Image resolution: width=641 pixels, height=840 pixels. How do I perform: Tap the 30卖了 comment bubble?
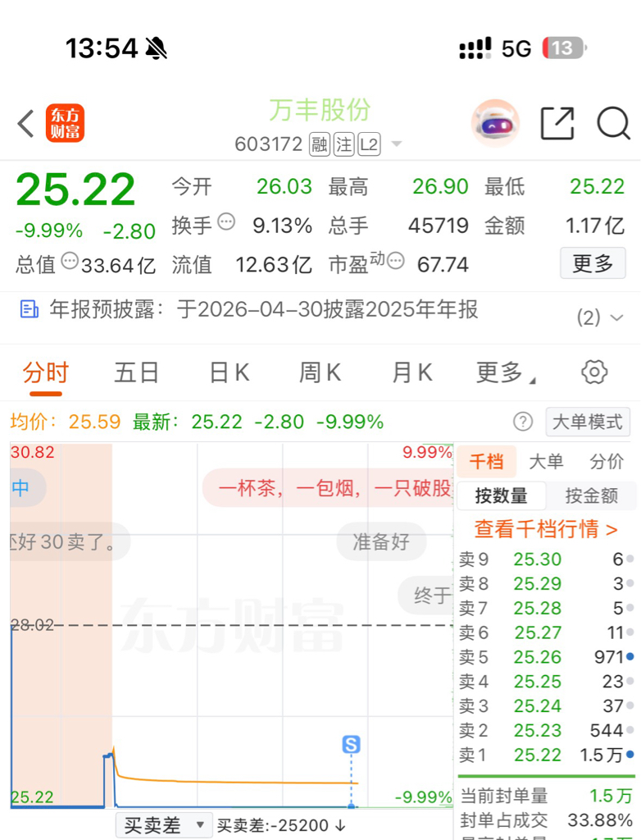[x=70, y=541]
